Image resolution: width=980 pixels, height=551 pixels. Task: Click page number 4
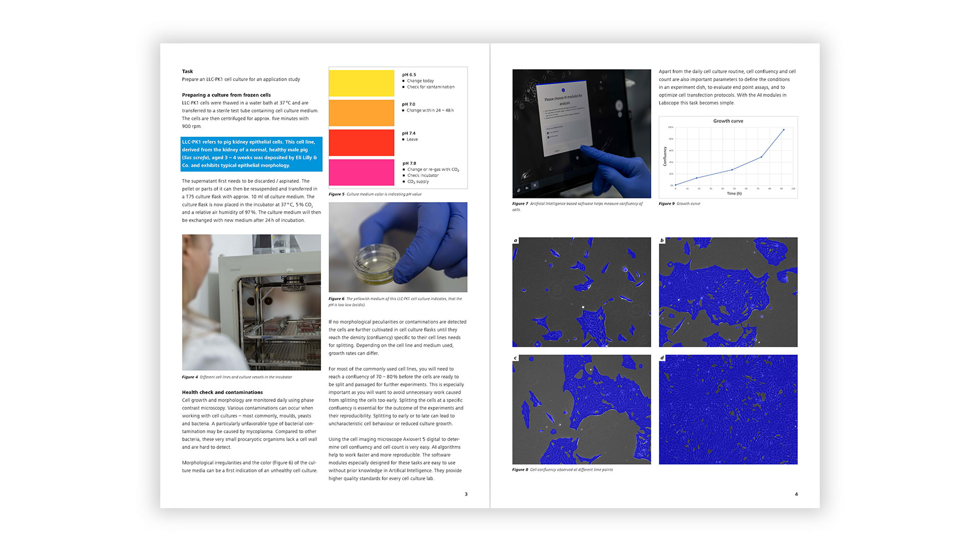796,494
